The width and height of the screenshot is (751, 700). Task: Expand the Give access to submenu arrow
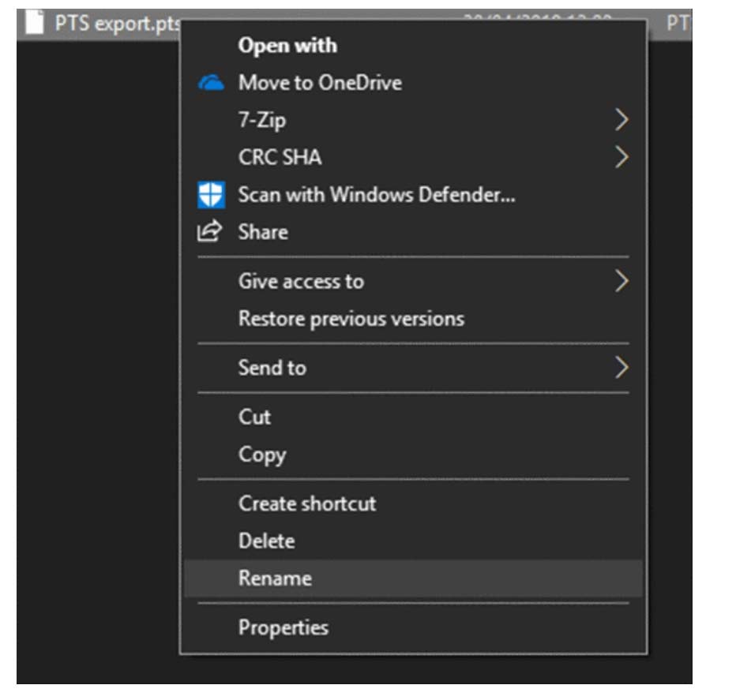(x=621, y=281)
